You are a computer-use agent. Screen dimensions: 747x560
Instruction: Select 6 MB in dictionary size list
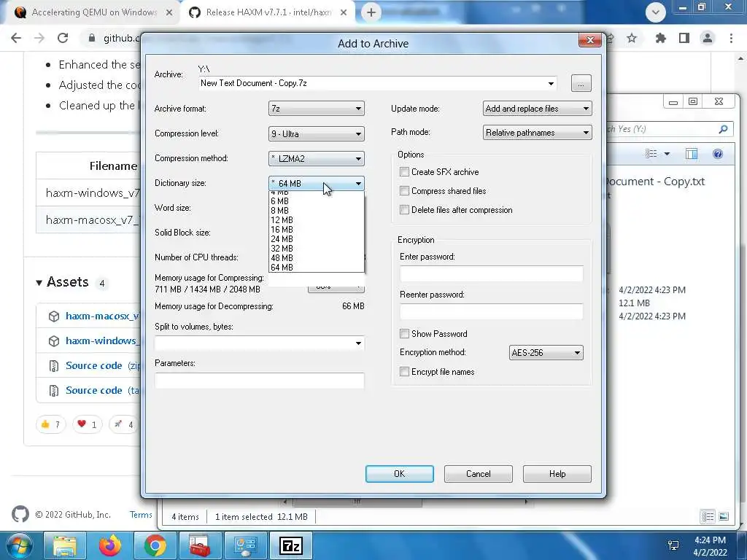tap(317, 201)
